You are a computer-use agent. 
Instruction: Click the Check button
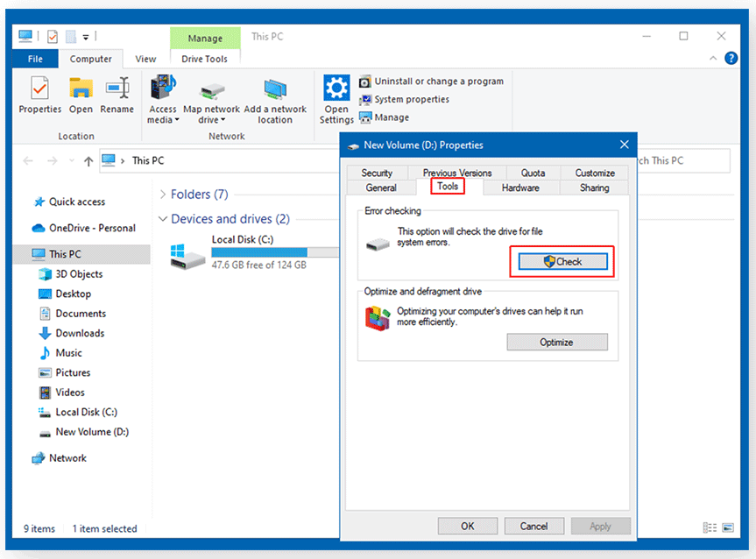click(562, 261)
